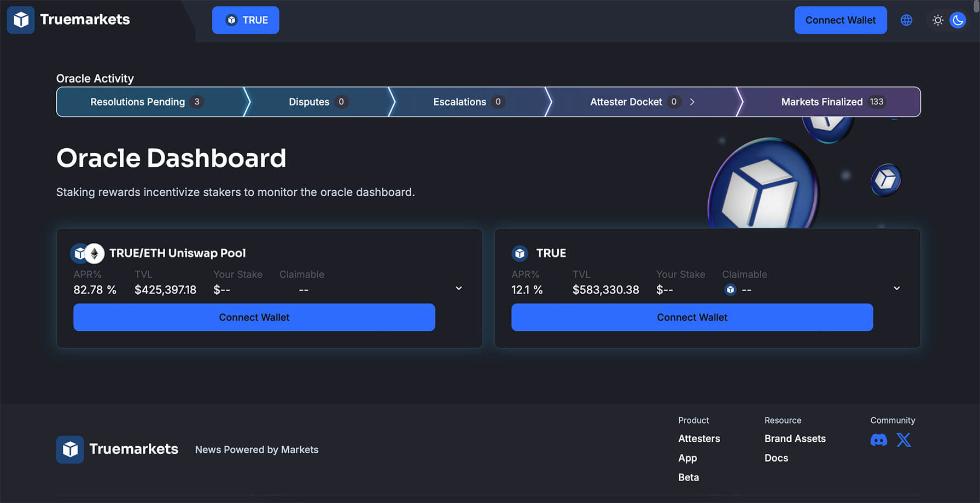Connect Wallet for TRUE staking
This screenshot has width=980, height=503.
[x=692, y=317]
